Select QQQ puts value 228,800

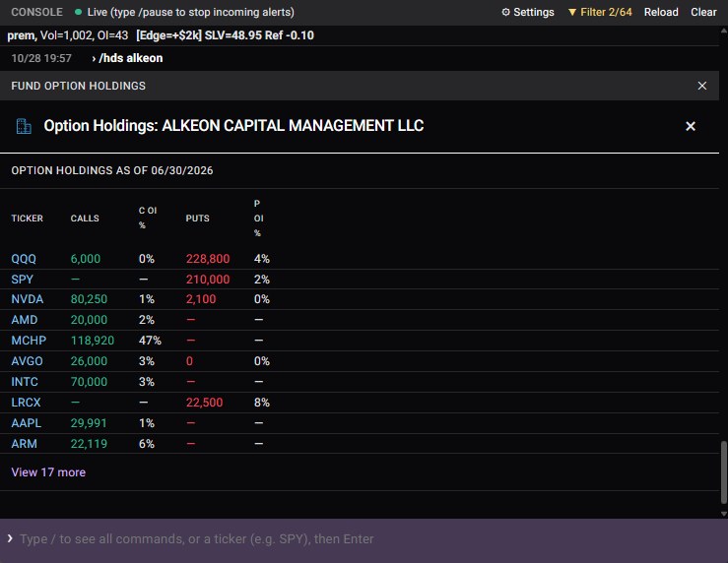click(208, 259)
